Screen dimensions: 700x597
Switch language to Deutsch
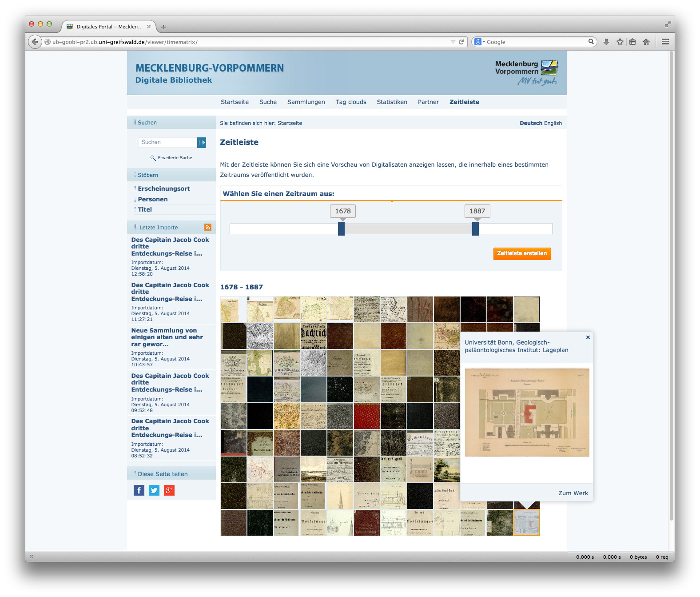[531, 123]
